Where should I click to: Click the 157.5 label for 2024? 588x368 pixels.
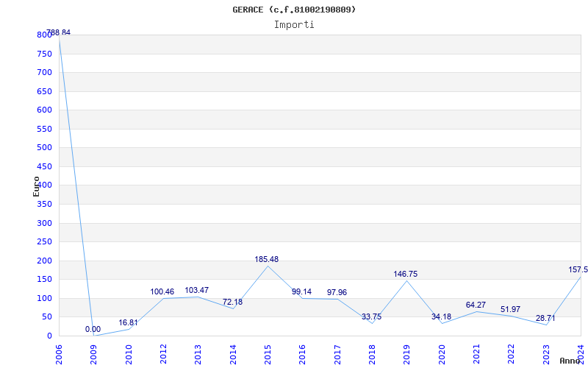pyautogui.click(x=578, y=269)
